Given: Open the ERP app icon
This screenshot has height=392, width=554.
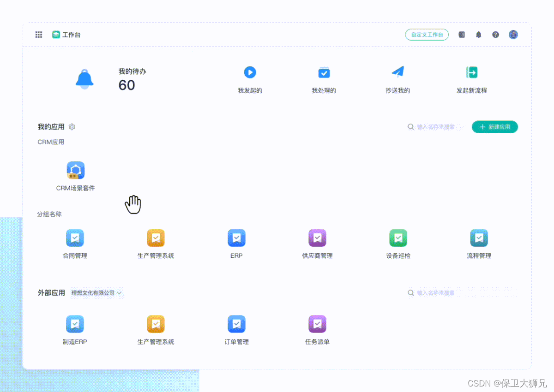Looking at the screenshot, I should click(x=236, y=238).
